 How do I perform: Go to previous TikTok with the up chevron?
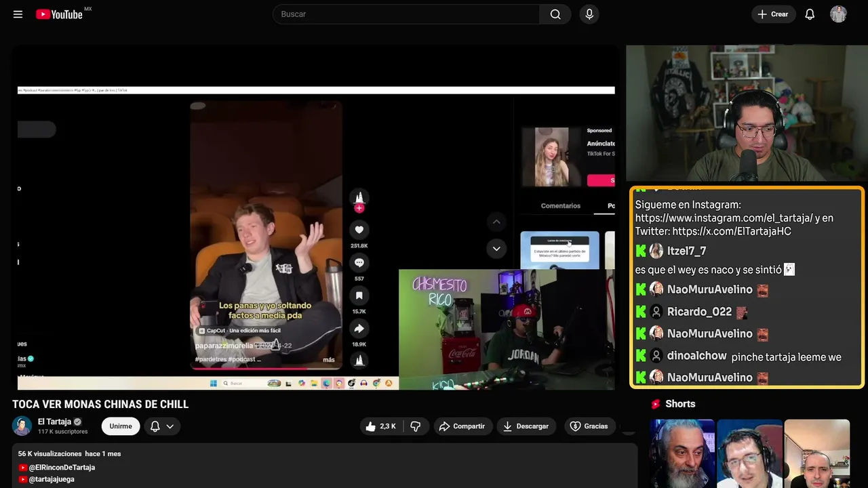496,222
